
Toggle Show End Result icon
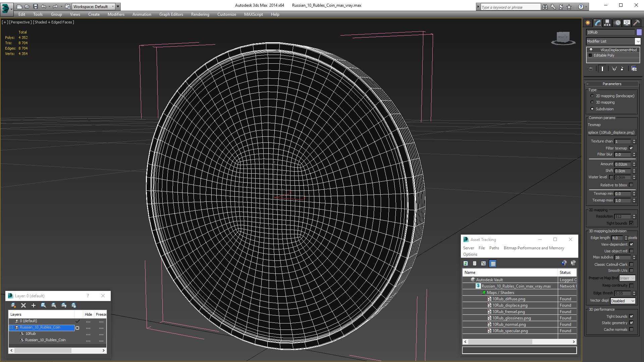602,69
